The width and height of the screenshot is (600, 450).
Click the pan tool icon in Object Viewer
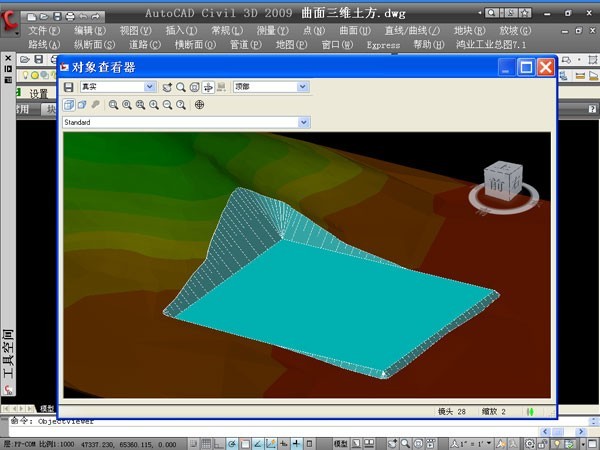(208, 87)
